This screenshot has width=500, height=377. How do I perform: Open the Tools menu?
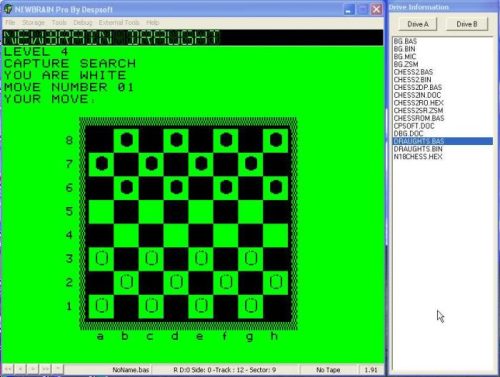(x=59, y=23)
